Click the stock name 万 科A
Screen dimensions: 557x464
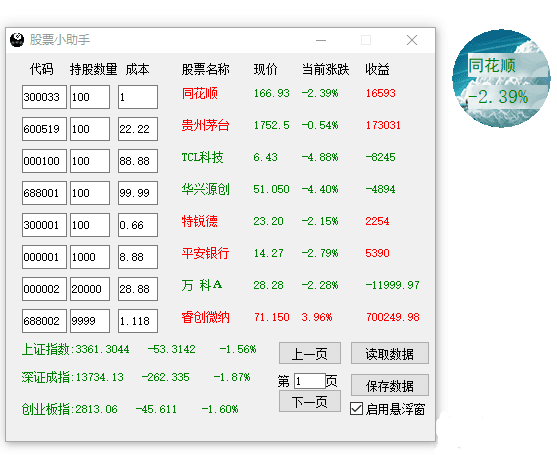pos(202,285)
